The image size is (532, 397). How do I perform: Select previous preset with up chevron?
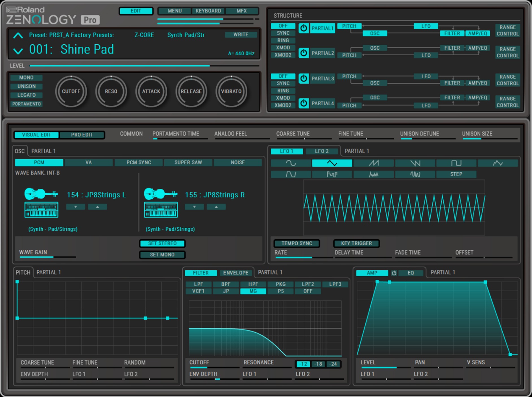(18, 36)
